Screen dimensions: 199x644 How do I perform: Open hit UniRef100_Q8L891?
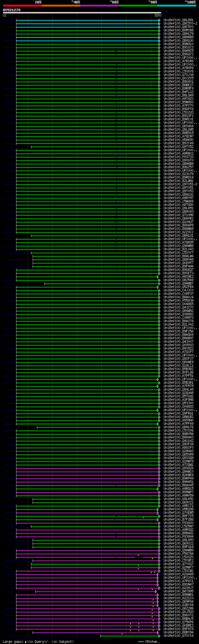[178, 20]
